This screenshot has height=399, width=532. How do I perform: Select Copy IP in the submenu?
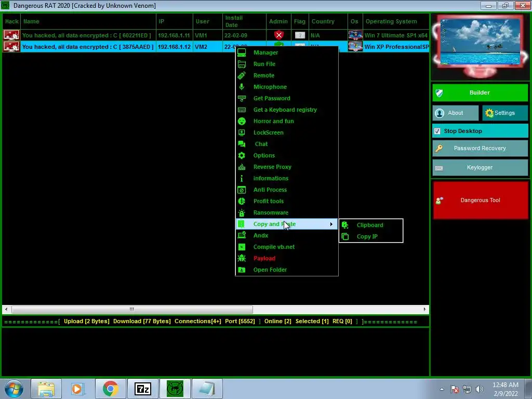(x=370, y=236)
